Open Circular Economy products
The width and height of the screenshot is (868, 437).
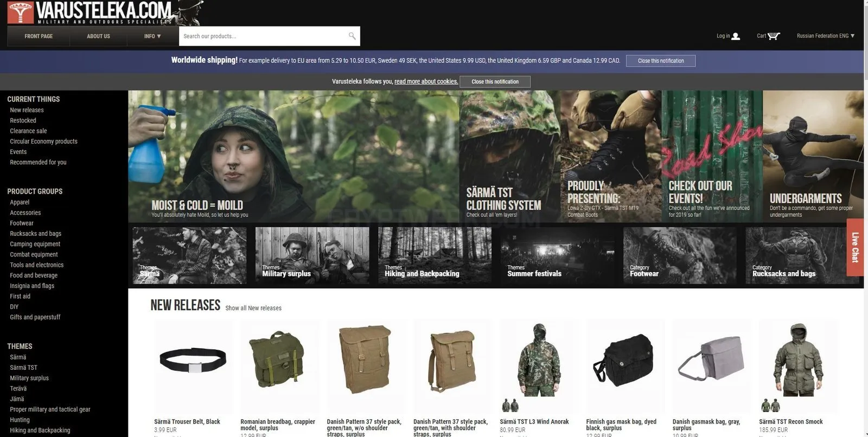pyautogui.click(x=43, y=141)
